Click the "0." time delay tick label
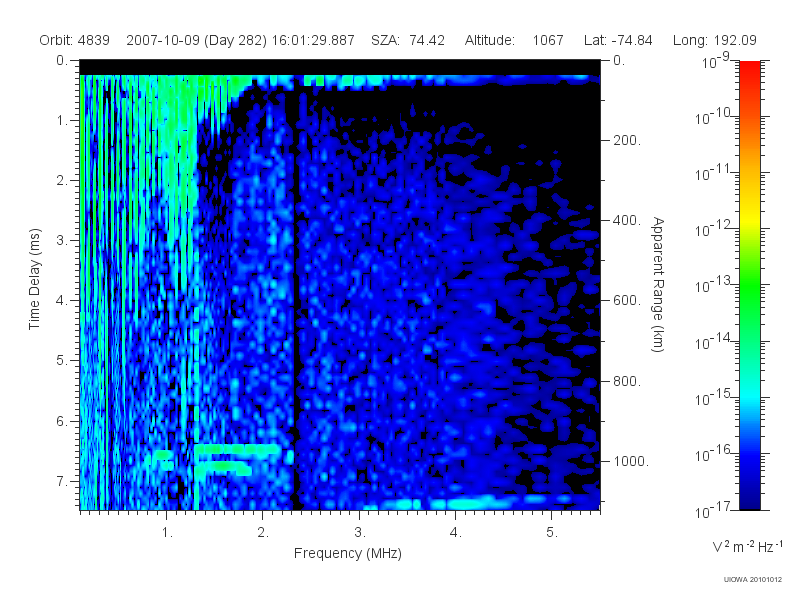This screenshot has height=600, width=800. (x=62, y=60)
